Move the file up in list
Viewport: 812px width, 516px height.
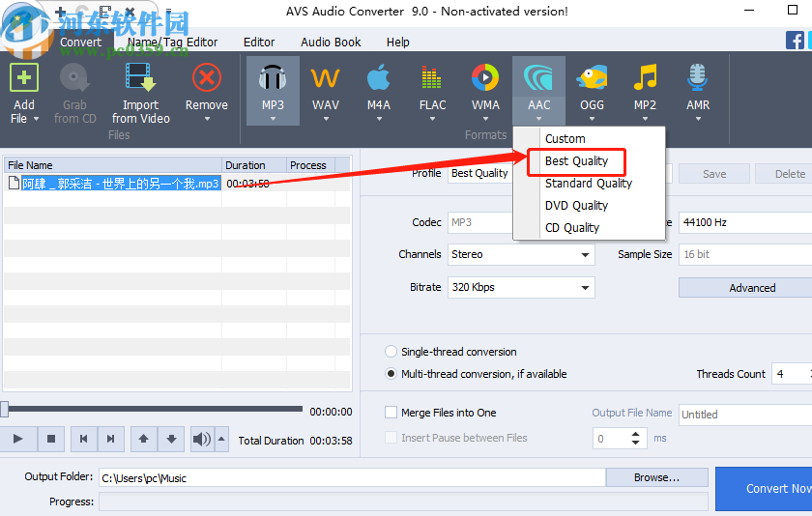coord(143,439)
